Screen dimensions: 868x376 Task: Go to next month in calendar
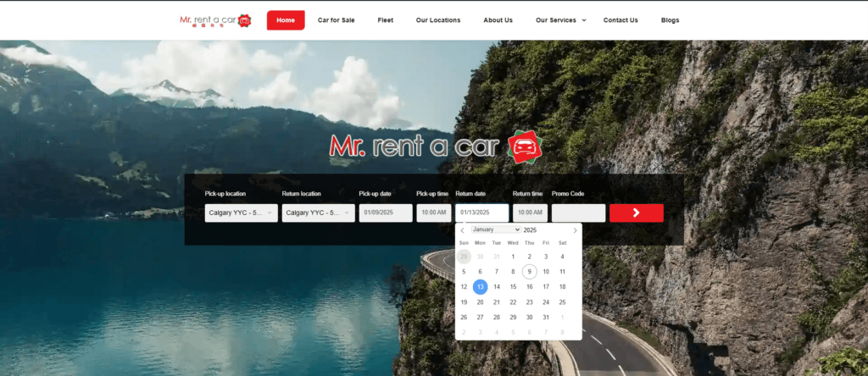click(575, 230)
